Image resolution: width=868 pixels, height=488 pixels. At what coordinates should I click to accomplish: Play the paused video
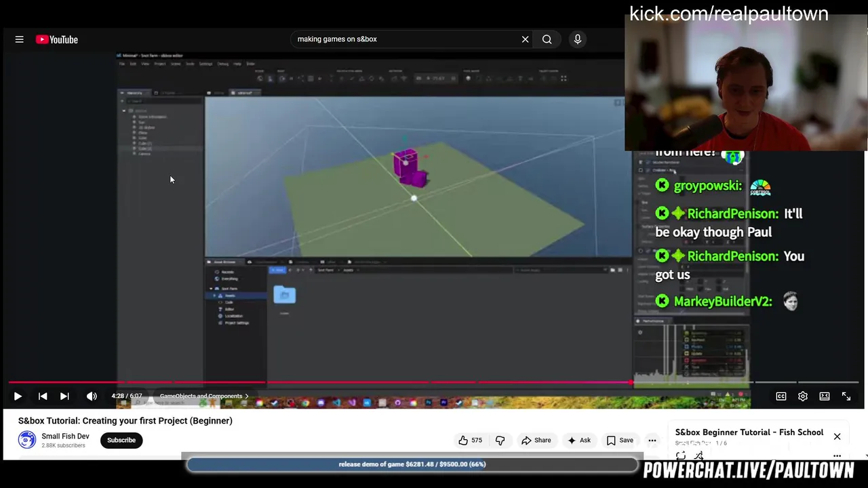[x=18, y=396]
